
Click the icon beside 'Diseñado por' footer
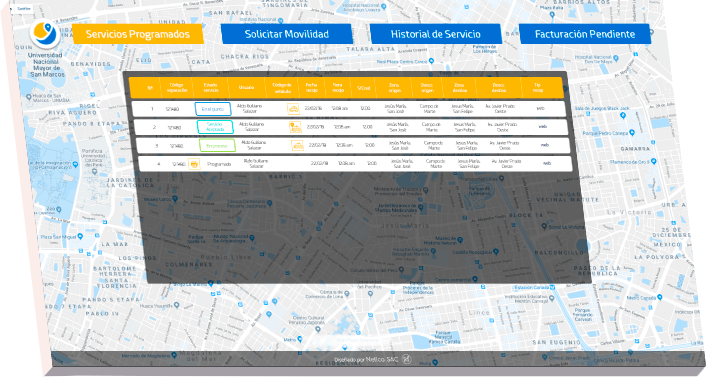(x=406, y=359)
